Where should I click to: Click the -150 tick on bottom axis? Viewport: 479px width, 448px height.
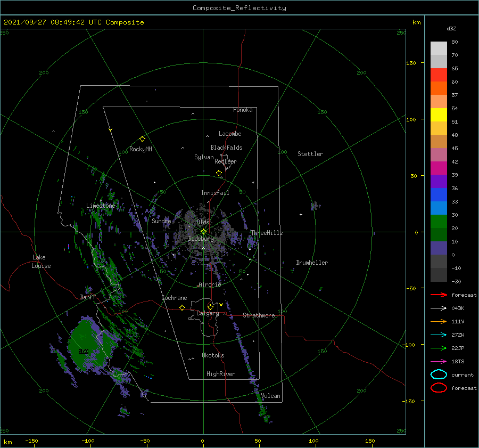31,441
